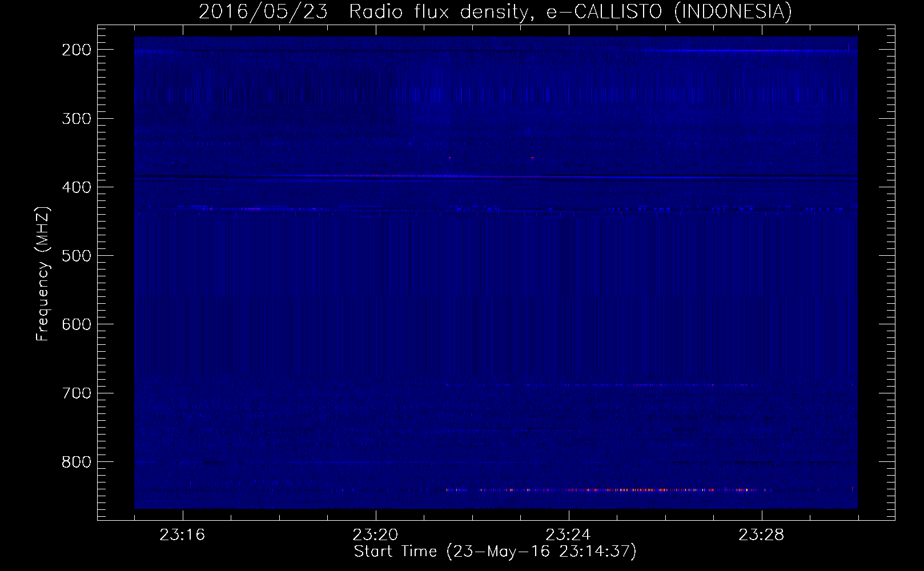Screen dimensions: 924x571
Task: Click the 500 frequency tick label
Action: (76, 255)
